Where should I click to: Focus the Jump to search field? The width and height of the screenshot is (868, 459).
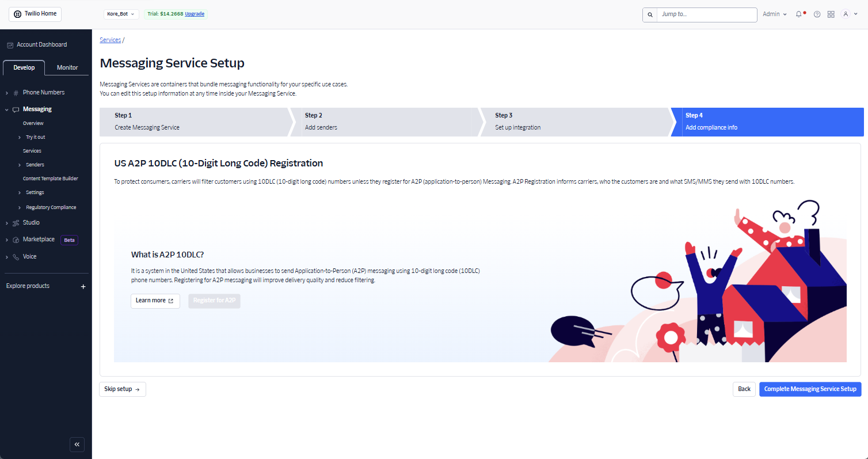(707, 14)
